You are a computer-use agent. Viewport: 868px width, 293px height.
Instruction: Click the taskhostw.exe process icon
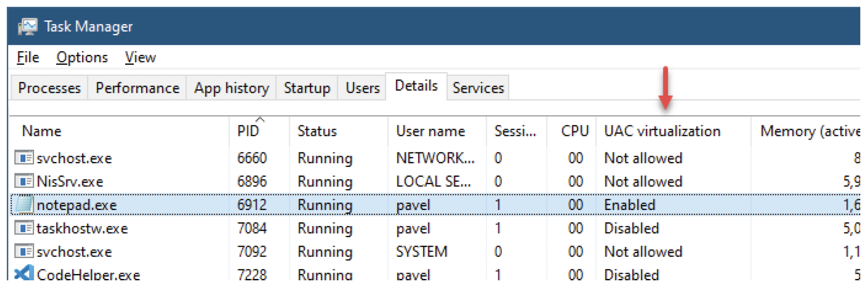(24, 228)
